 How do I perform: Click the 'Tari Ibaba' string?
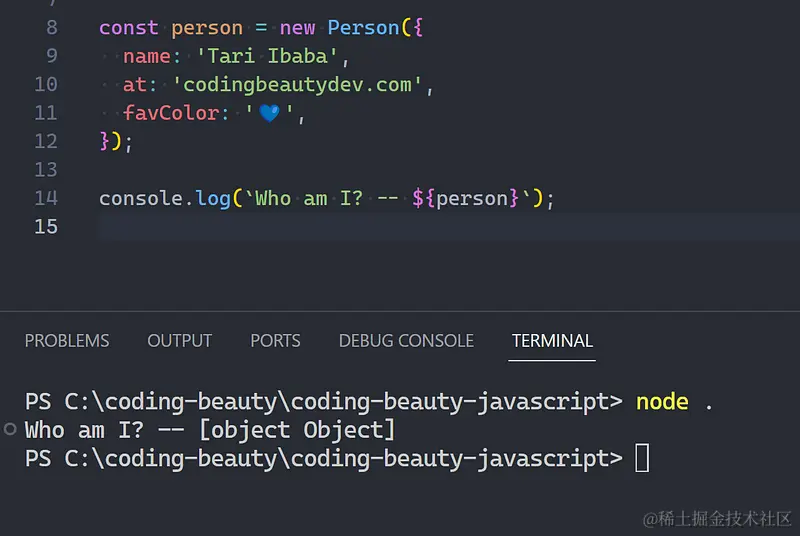267,56
